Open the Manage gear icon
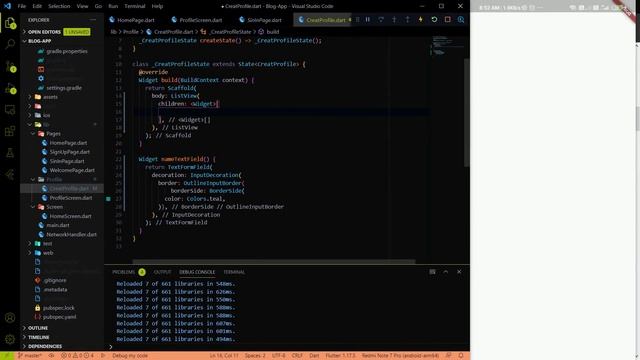This screenshot has width=640, height=360. 10,339
